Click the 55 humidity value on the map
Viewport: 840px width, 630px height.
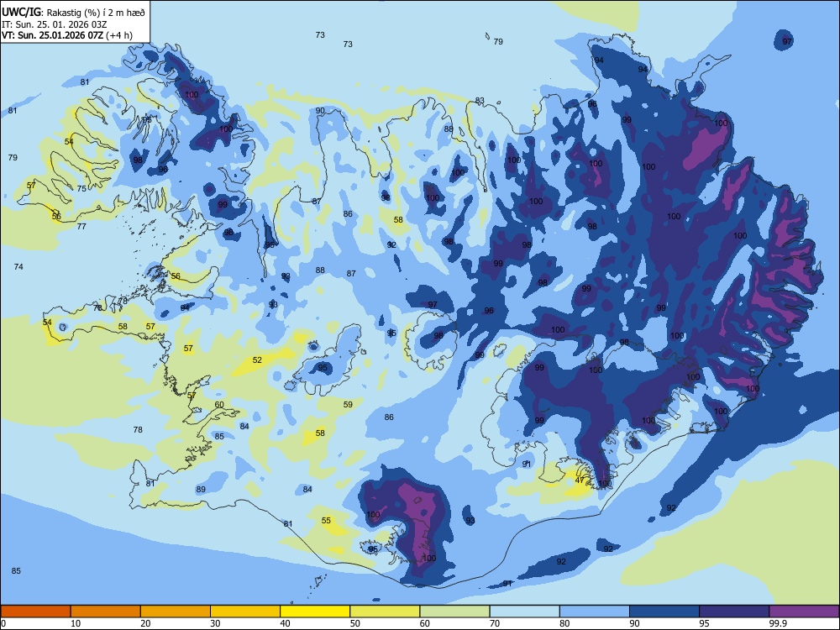click(326, 520)
